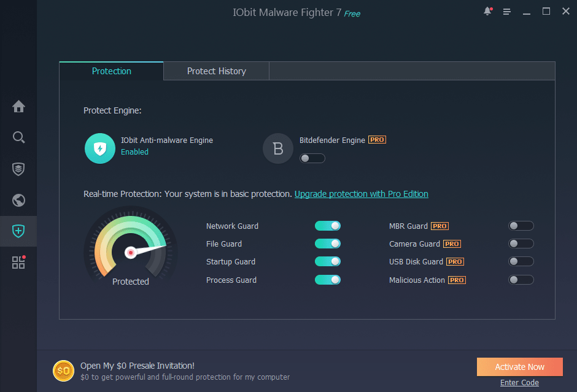Click the Protected status gauge
577x392 pixels.
[x=130, y=248]
